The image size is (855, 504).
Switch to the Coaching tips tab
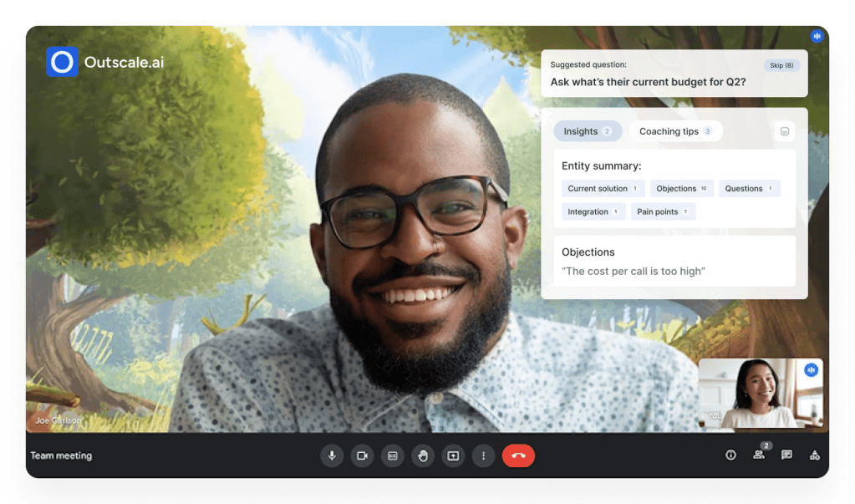675,131
